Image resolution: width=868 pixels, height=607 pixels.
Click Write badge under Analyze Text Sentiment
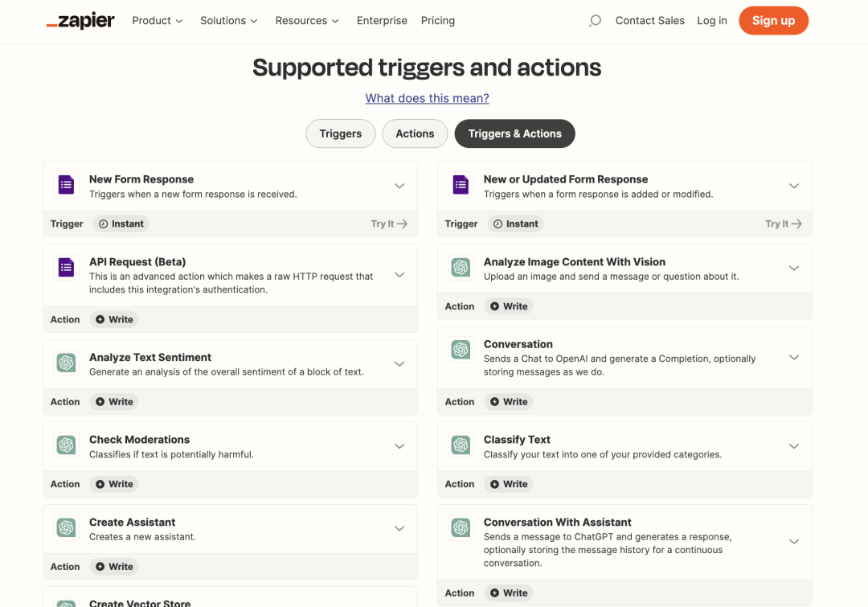click(114, 401)
